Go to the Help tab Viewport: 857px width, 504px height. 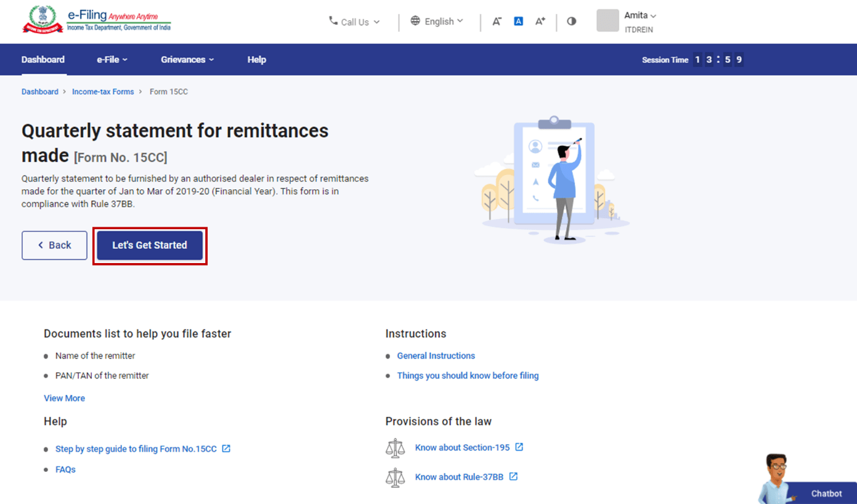(x=257, y=60)
